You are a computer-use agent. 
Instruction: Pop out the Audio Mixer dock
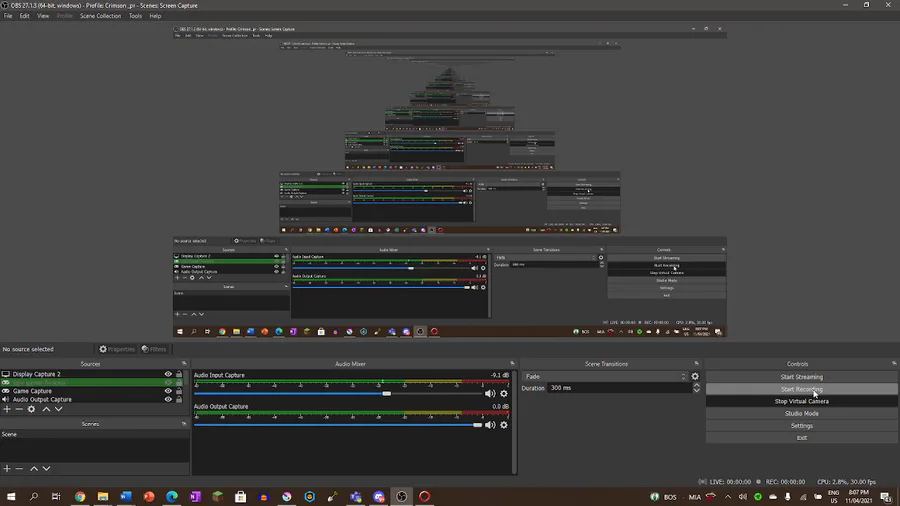[x=513, y=363]
